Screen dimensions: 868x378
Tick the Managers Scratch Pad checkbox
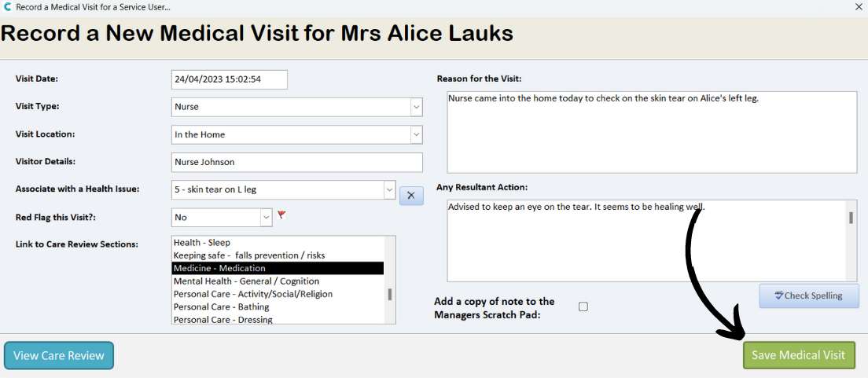pos(583,306)
